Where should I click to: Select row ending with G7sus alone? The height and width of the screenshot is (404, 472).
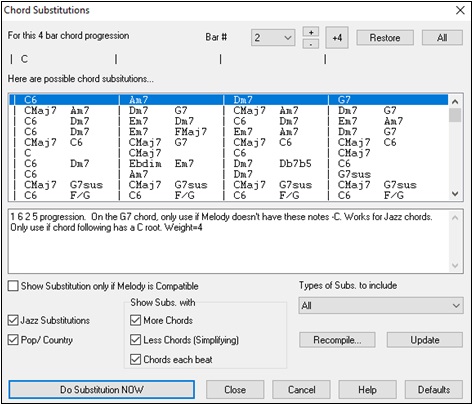[x=229, y=174]
